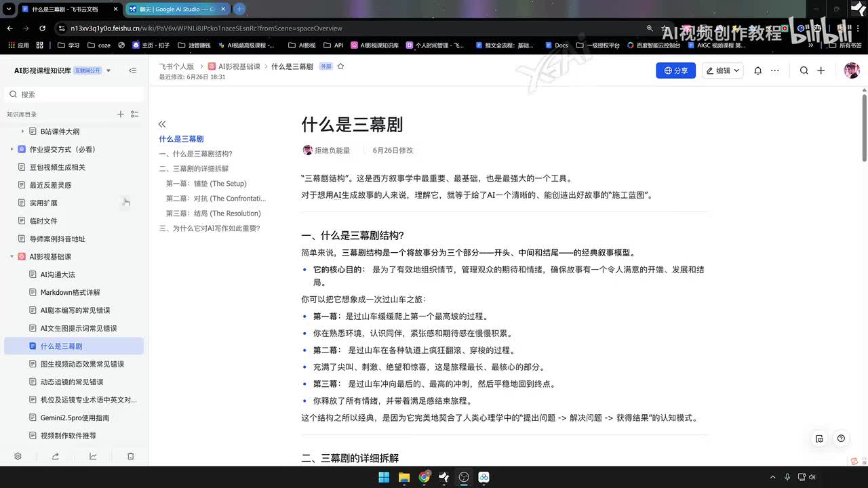Image resolution: width=868 pixels, height=488 pixels.
Task: Open 动态运镜的常见错误 document
Action: click(72, 382)
